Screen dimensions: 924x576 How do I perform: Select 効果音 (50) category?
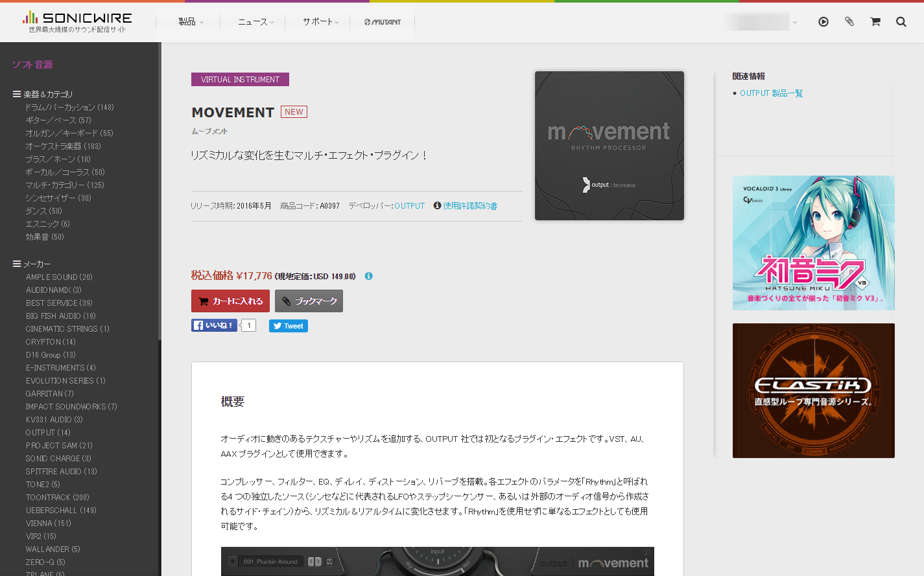click(x=45, y=237)
